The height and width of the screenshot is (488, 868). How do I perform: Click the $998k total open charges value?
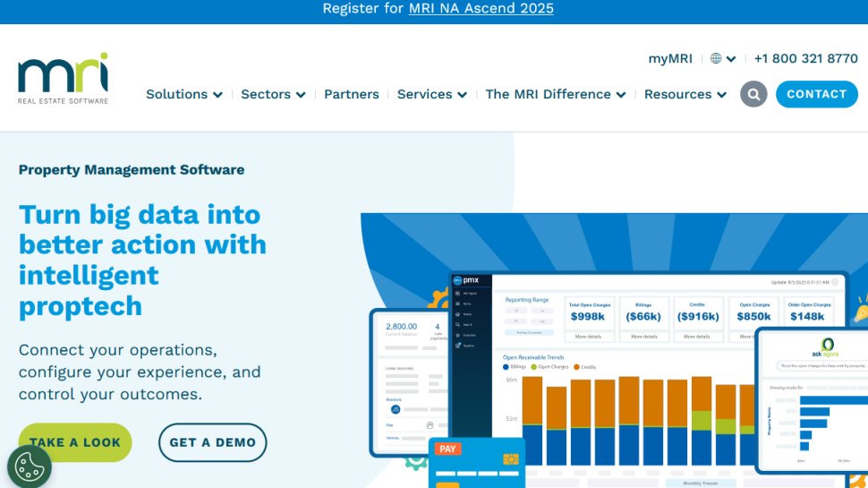pyautogui.click(x=588, y=316)
